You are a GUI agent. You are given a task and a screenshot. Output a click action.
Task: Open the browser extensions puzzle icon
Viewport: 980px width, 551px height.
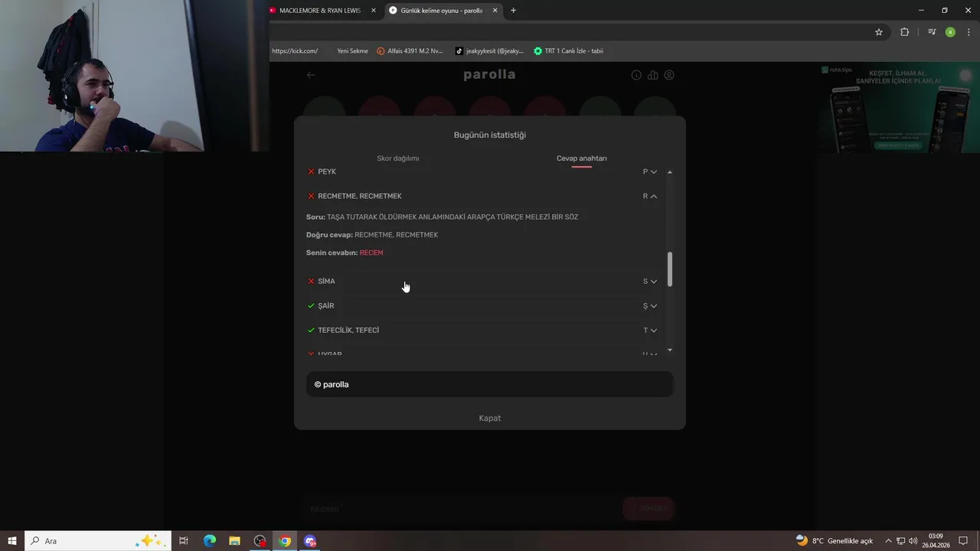[904, 32]
